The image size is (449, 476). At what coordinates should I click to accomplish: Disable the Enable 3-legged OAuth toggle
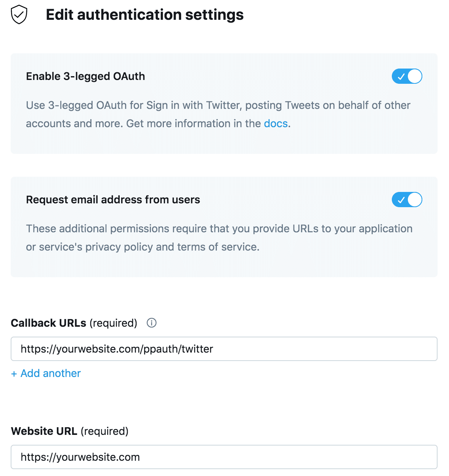point(407,76)
